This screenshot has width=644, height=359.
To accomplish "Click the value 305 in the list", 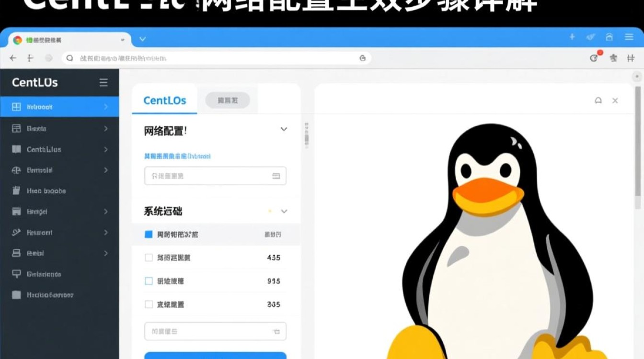I will point(274,304).
